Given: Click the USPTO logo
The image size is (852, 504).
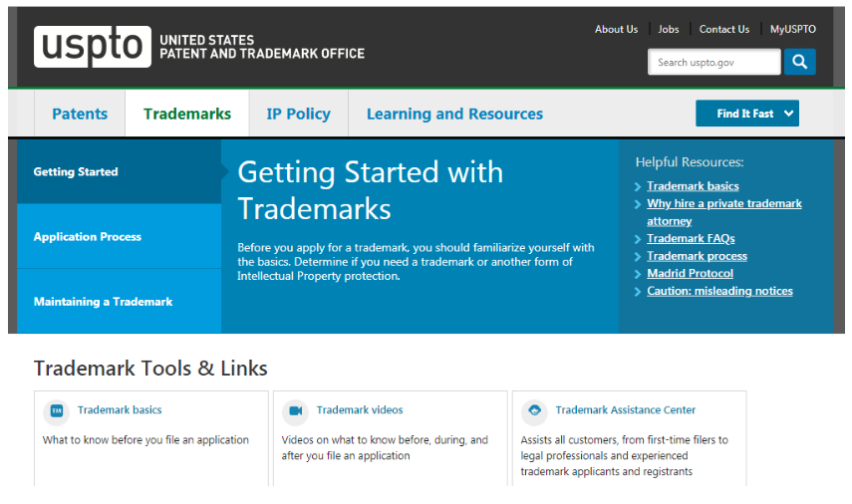Looking at the screenshot, I should pyautogui.click(x=93, y=47).
